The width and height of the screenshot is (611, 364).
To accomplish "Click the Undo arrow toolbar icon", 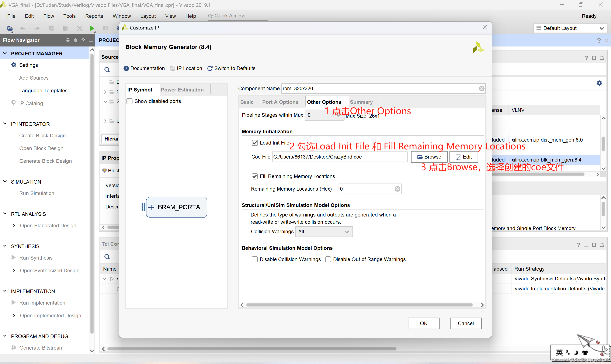I will pyautogui.click(x=23, y=28).
